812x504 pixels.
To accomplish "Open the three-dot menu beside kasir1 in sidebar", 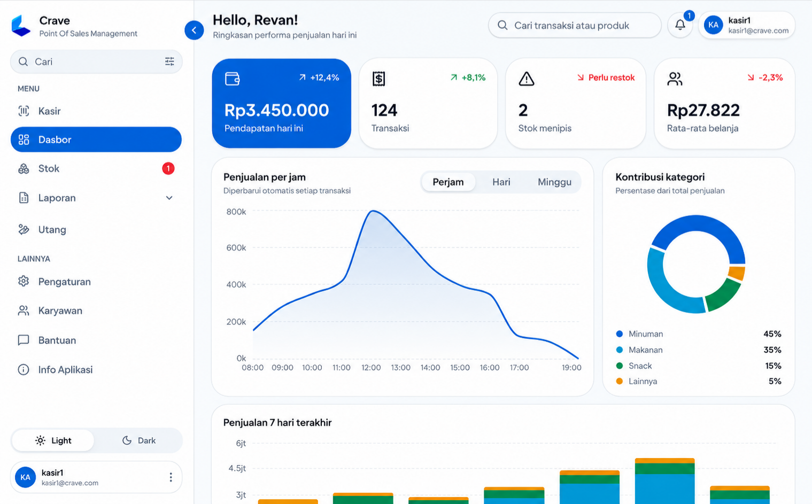I will coord(171,477).
